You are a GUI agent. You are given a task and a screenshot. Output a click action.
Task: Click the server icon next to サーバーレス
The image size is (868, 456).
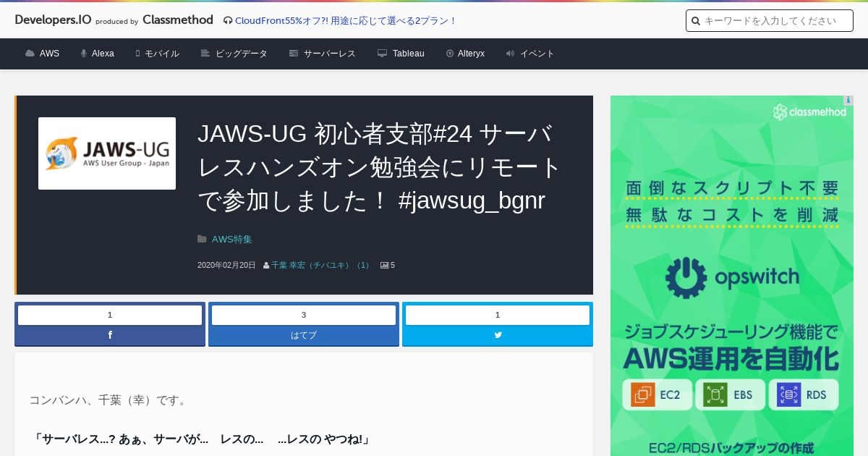(294, 54)
